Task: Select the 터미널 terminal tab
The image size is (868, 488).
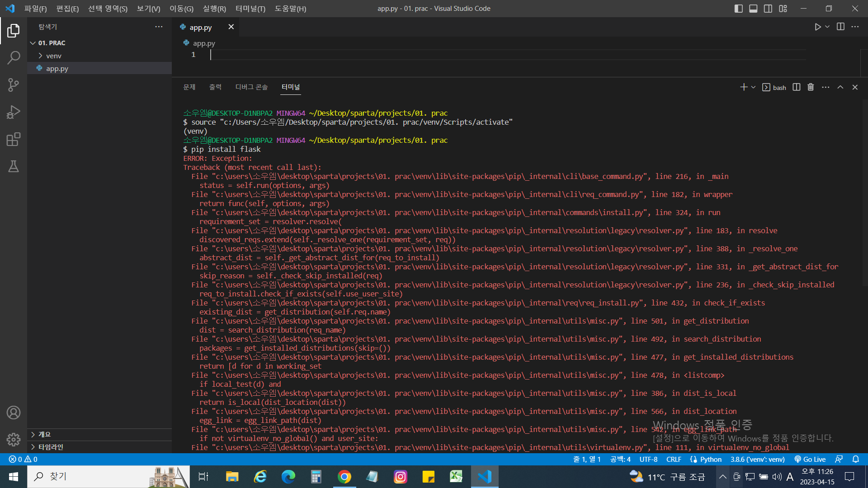Action: coord(291,87)
